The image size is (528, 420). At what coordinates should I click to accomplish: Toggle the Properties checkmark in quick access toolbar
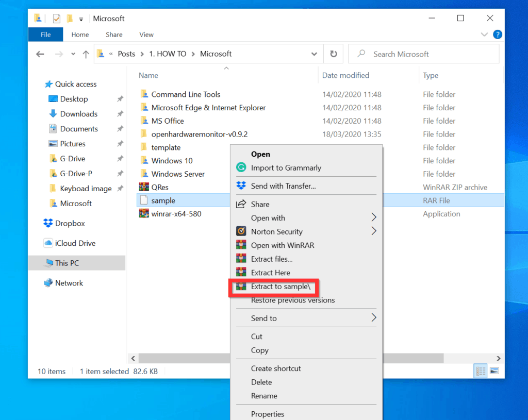click(57, 19)
